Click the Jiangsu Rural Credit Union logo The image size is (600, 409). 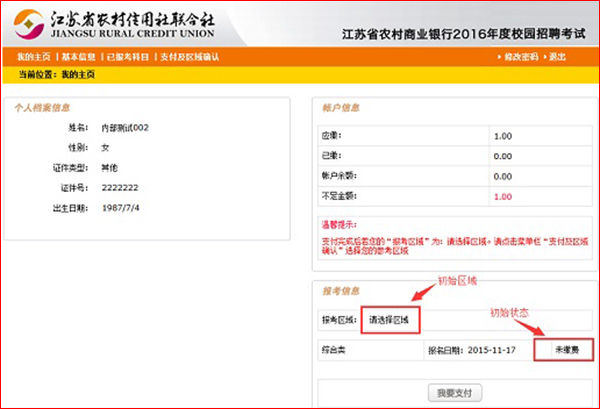tap(114, 24)
